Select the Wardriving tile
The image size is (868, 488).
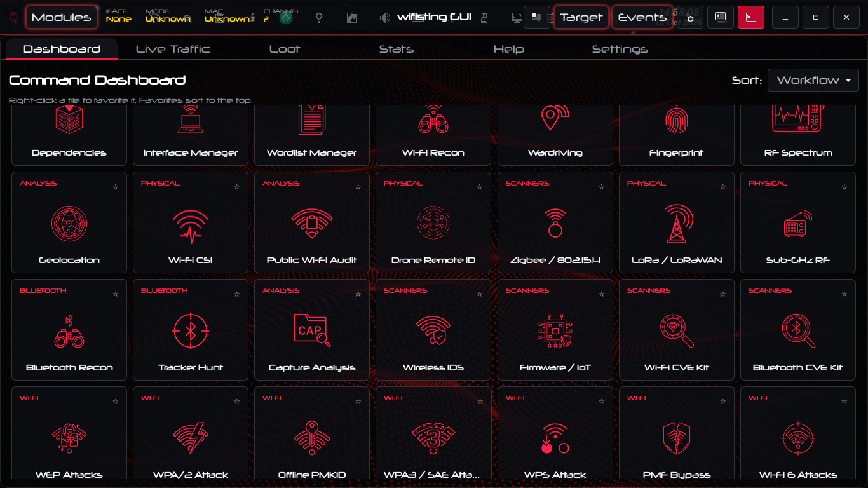[x=555, y=135]
